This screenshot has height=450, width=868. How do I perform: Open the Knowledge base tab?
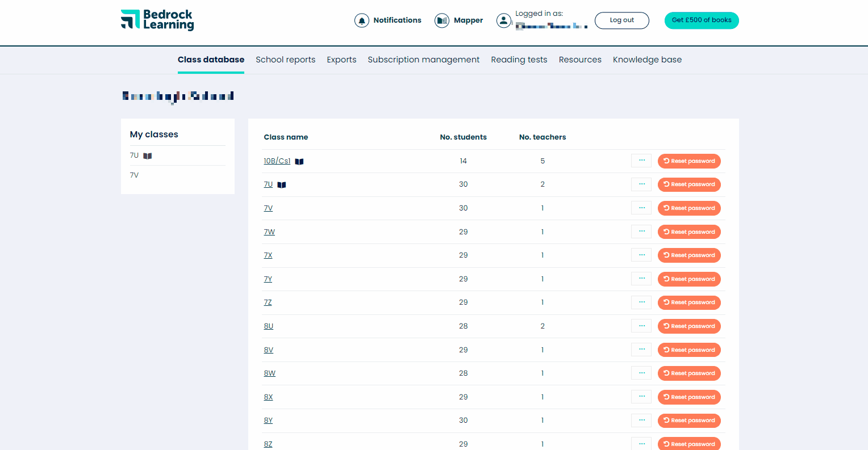point(647,60)
